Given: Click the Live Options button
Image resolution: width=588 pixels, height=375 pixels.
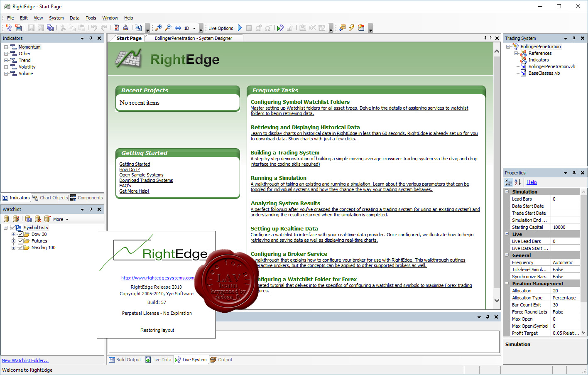Looking at the screenshot, I should click(x=220, y=28).
